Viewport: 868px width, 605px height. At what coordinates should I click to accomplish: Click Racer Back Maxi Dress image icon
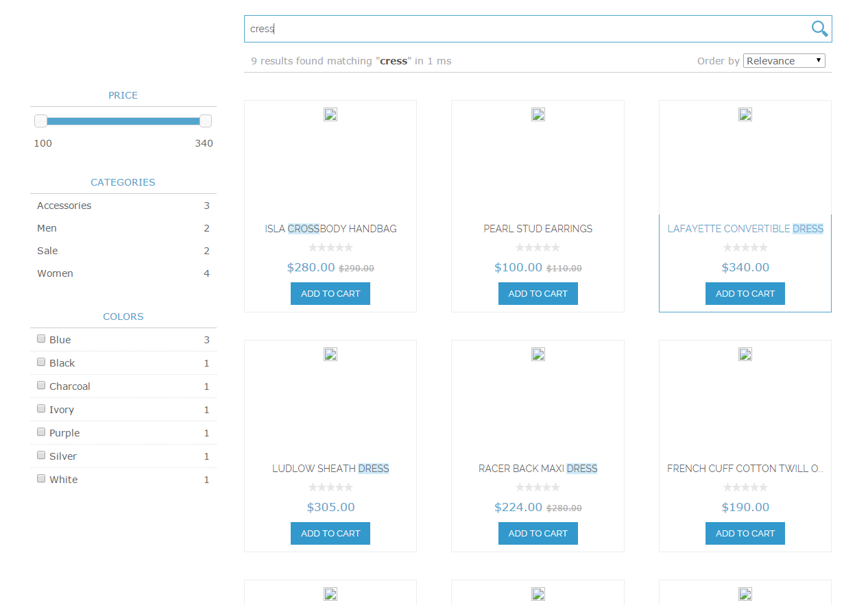(x=538, y=354)
